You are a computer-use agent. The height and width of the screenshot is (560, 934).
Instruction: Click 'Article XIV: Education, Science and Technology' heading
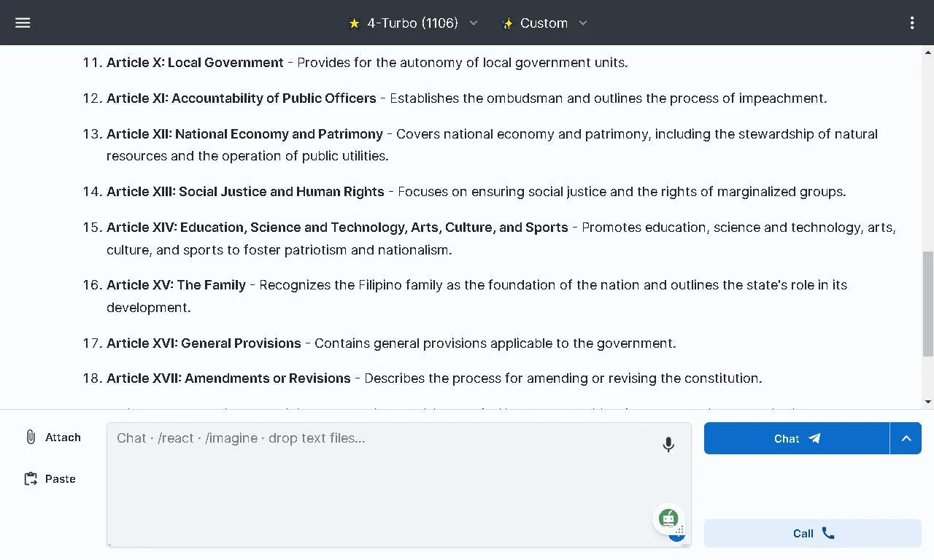(x=337, y=227)
